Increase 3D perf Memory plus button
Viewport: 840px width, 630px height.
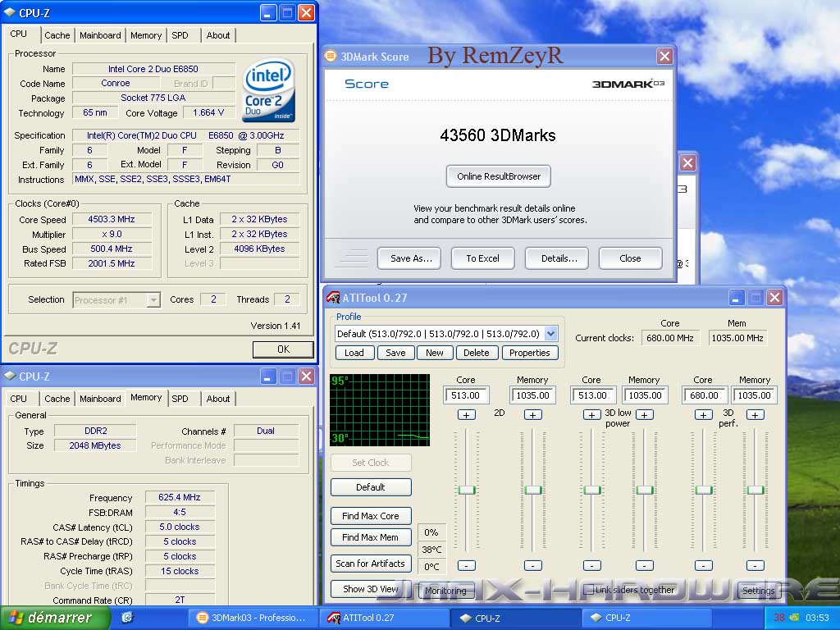(x=756, y=414)
